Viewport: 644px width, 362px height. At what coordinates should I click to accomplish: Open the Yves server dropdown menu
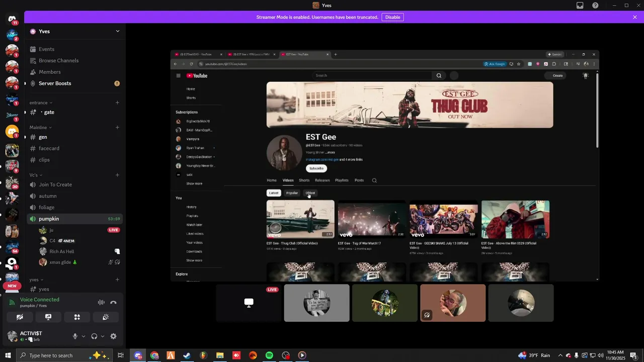117,31
